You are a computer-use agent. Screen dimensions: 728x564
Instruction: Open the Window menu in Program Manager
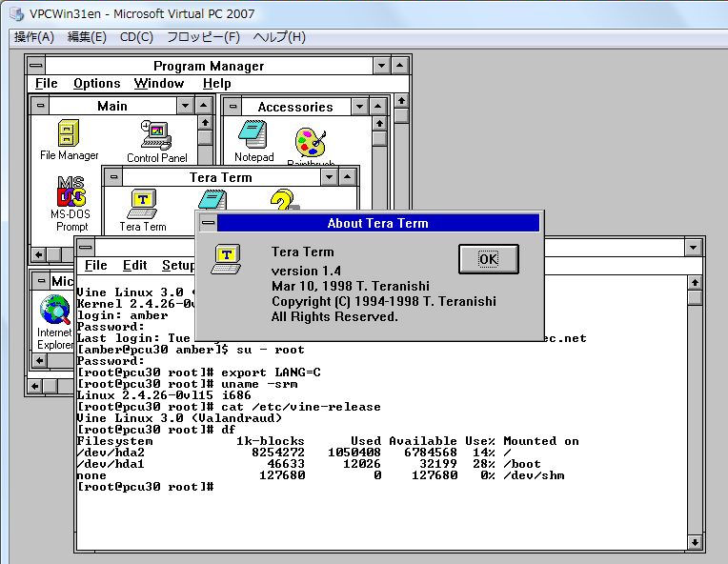[x=159, y=84]
